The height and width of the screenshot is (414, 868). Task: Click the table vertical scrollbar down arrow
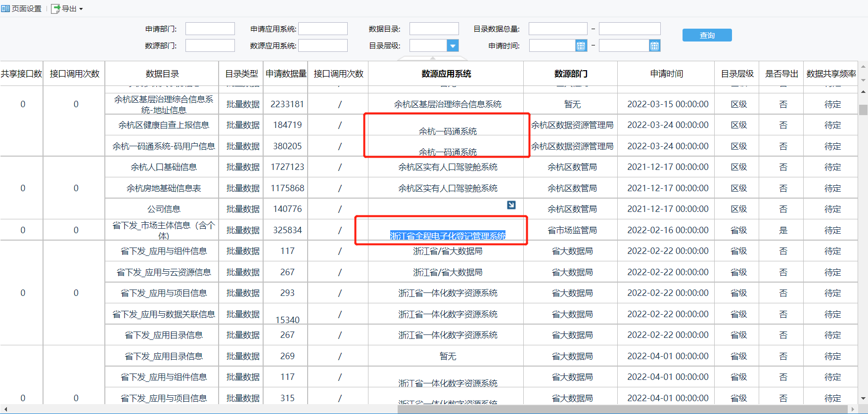pos(863,398)
